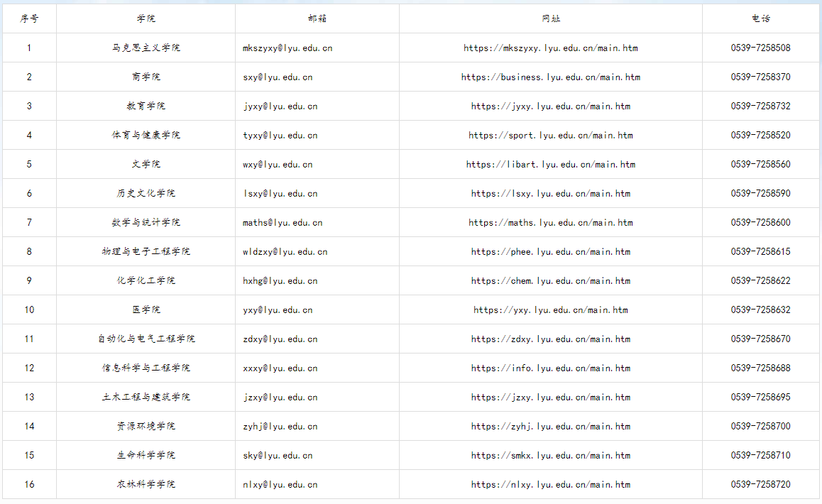Open https://zyhj.lyu.edu.cn/main.htm link
Image resolution: width=822 pixels, height=504 pixels.
click(x=551, y=427)
